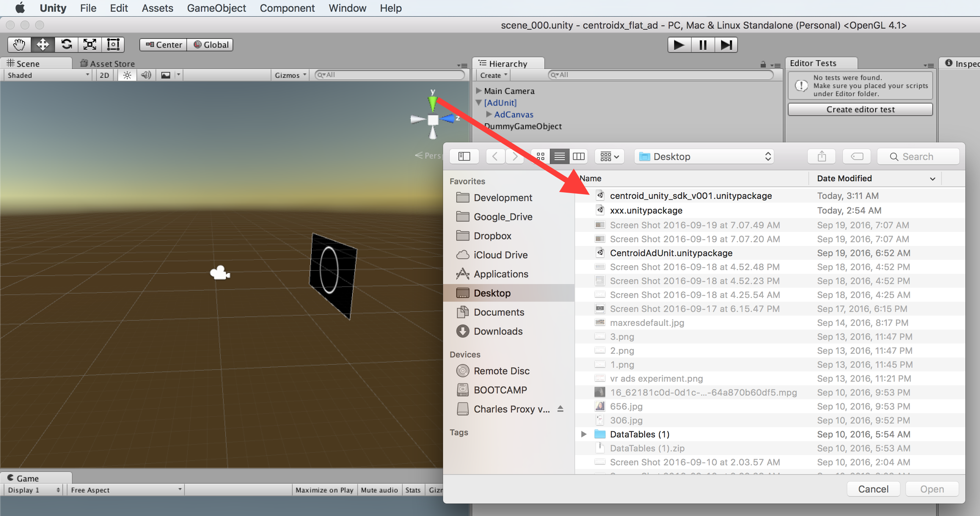This screenshot has height=516, width=980.
Task: Click the green Y axis gizmo cone
Action: [432, 103]
